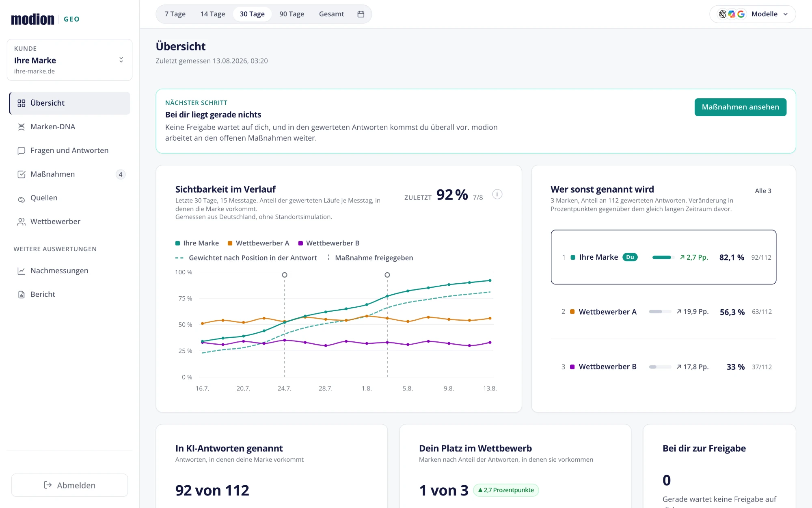This screenshot has width=812, height=508.
Task: Click Ihre Marke share progress bar
Action: point(663,257)
